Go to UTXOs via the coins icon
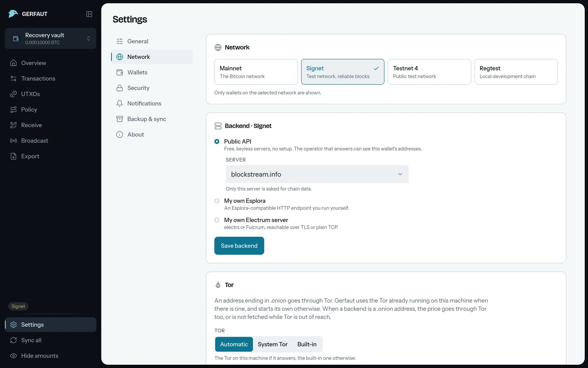588x368 pixels. coord(14,94)
